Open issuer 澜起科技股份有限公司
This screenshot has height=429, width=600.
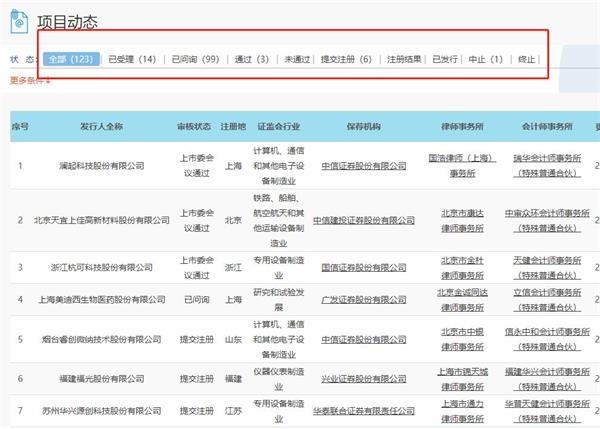(101, 166)
